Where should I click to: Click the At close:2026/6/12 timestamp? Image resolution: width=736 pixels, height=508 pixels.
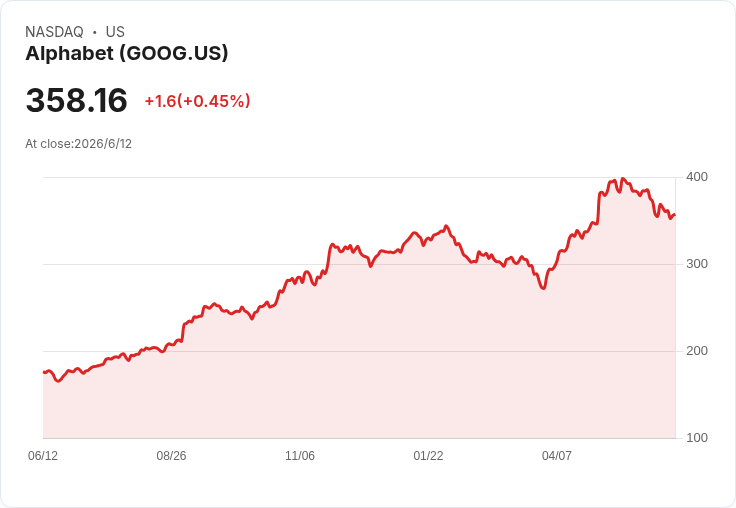click(x=78, y=144)
